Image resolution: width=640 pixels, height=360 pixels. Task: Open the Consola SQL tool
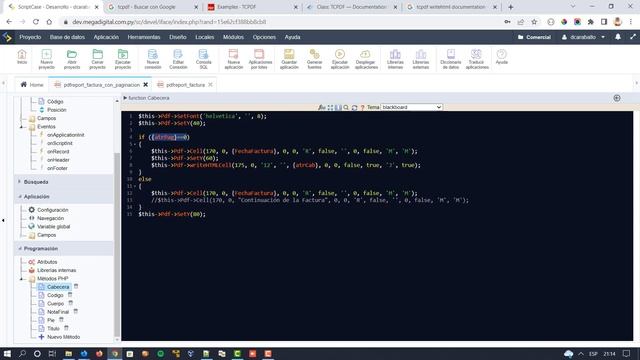pos(203,59)
